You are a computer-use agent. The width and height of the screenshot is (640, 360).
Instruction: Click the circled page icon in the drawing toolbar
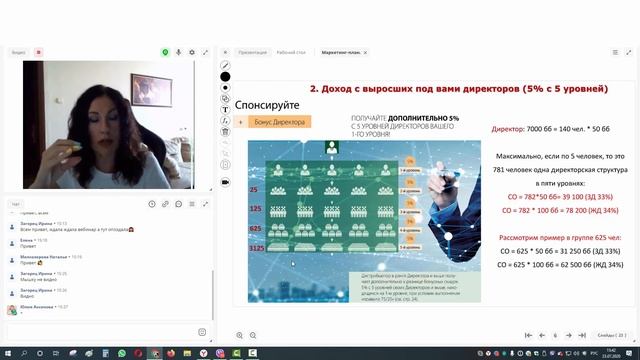[x=225, y=165]
